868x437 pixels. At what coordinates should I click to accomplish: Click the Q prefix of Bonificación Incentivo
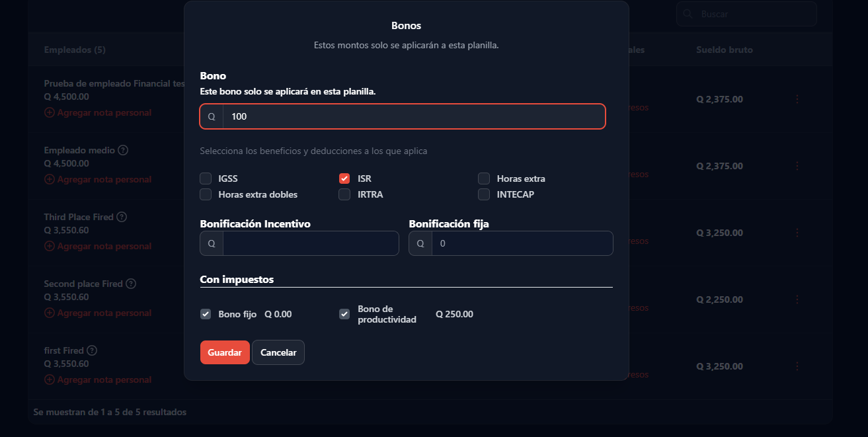point(212,243)
